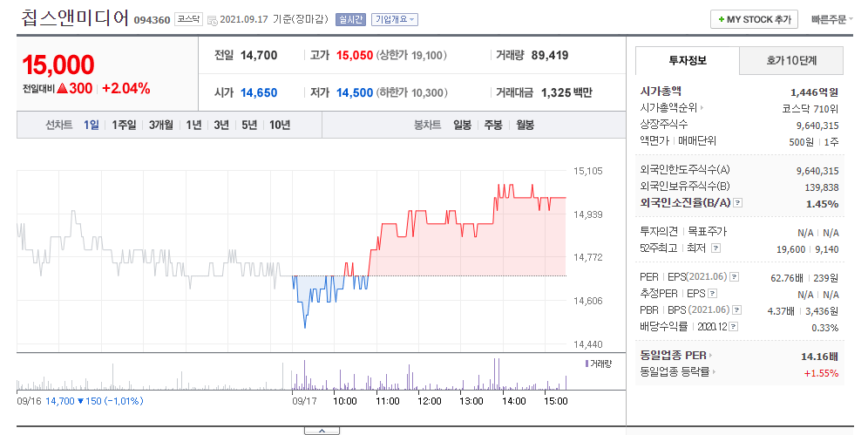Add to MY STOCK

pos(754,19)
